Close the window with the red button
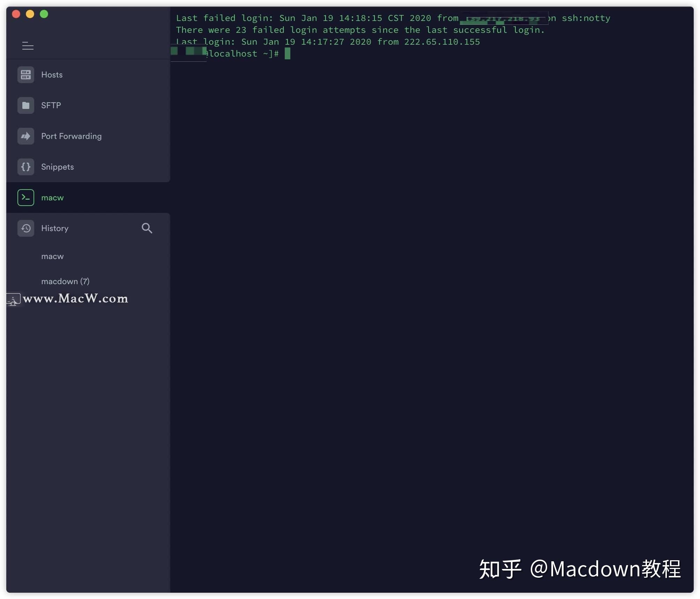 (x=16, y=14)
